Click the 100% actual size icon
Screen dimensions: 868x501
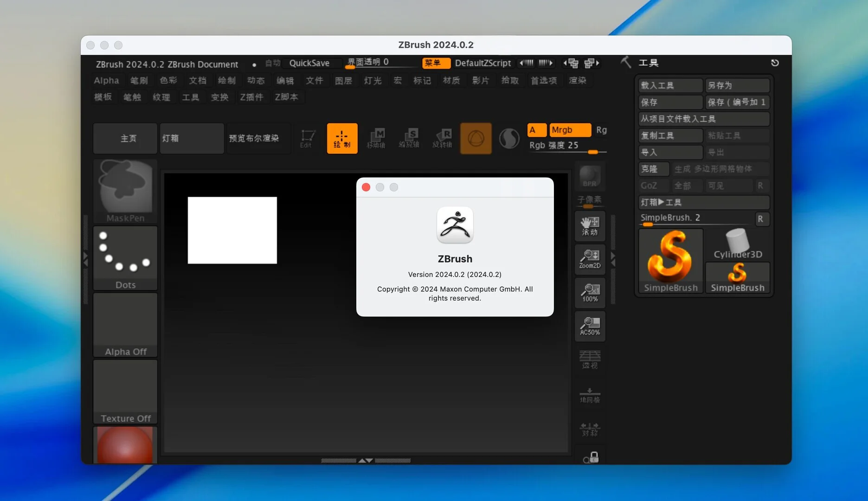(x=590, y=293)
